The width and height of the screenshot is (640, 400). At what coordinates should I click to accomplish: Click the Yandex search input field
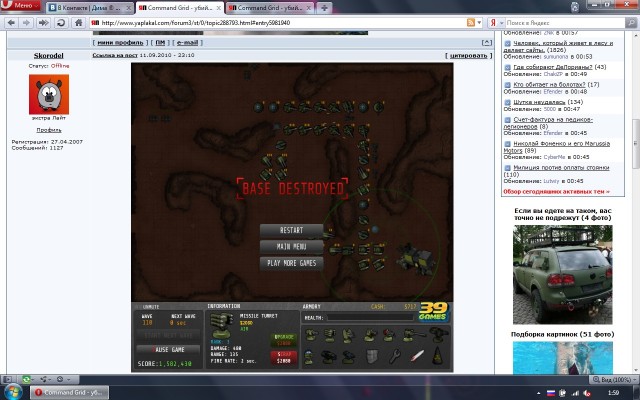point(565,23)
